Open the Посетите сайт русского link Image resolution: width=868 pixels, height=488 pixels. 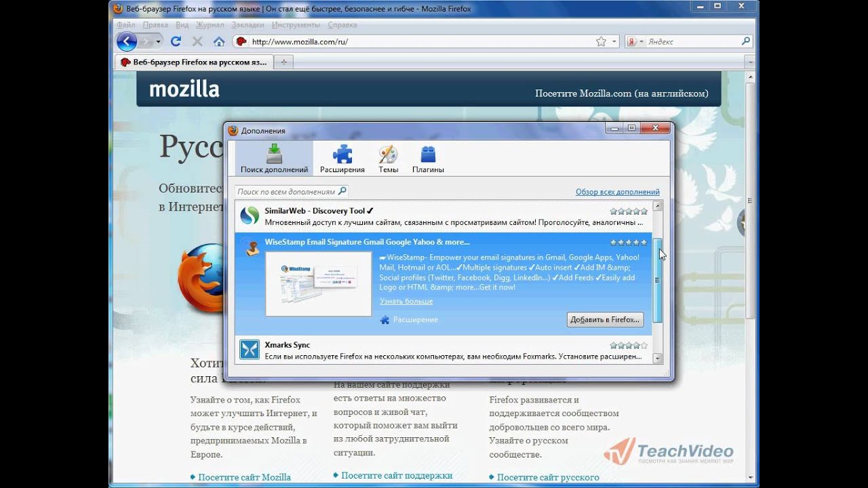pos(548,477)
